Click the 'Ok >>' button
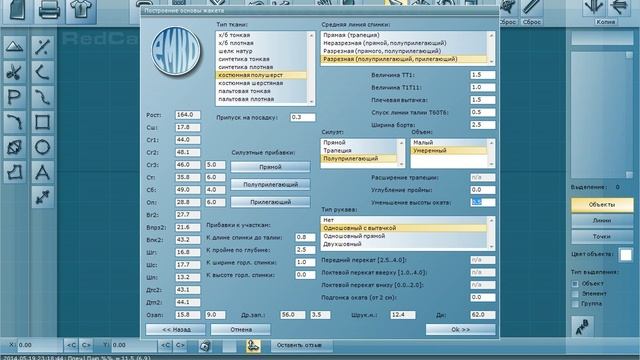The image size is (640, 360). [x=460, y=329]
